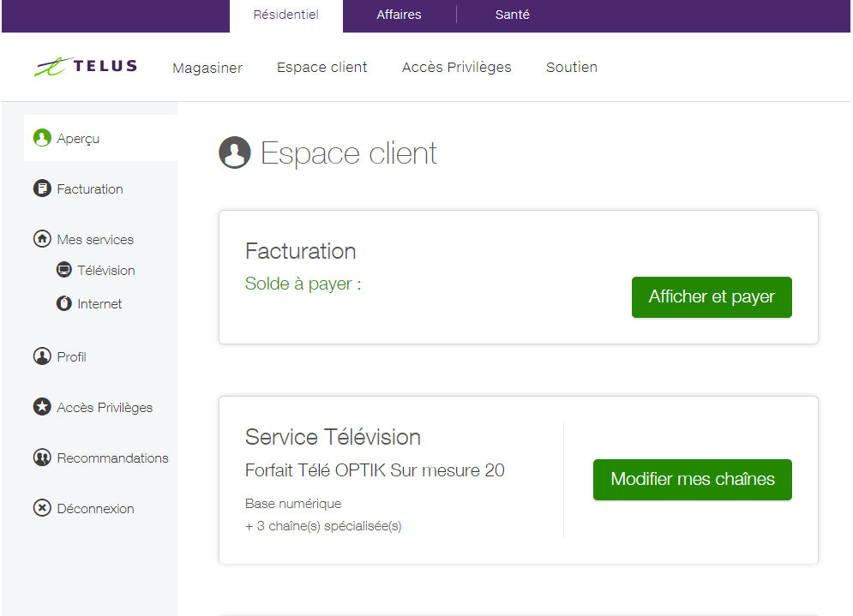This screenshot has height=616, width=853.
Task: Click the Mes services home icon
Action: 42,239
